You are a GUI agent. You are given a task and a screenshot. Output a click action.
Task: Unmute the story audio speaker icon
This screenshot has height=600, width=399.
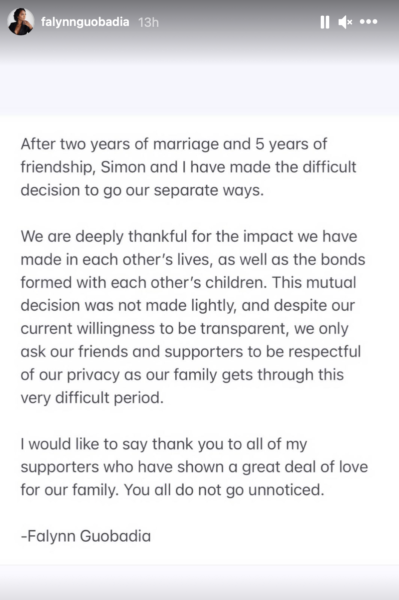345,22
